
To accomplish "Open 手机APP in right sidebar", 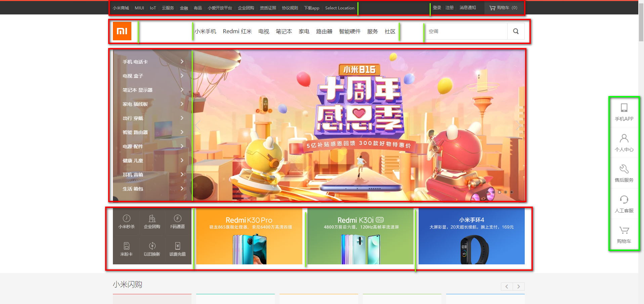I will tap(624, 112).
